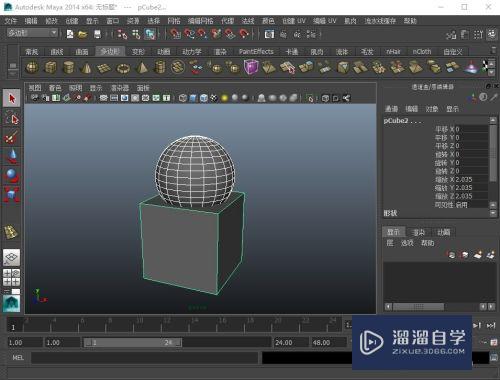The image size is (500, 380).
Task: Open the 编辑 menu in main menu bar
Action: click(x=31, y=21)
